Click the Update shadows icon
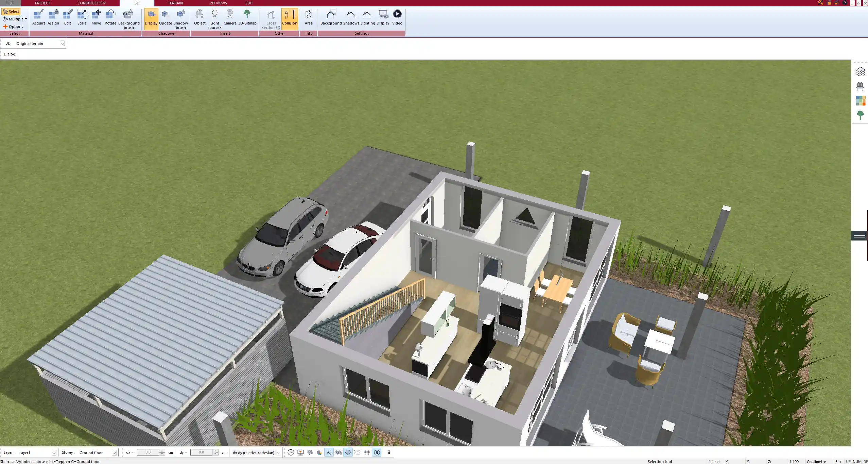Screen dimensions: 868x464 point(166,18)
